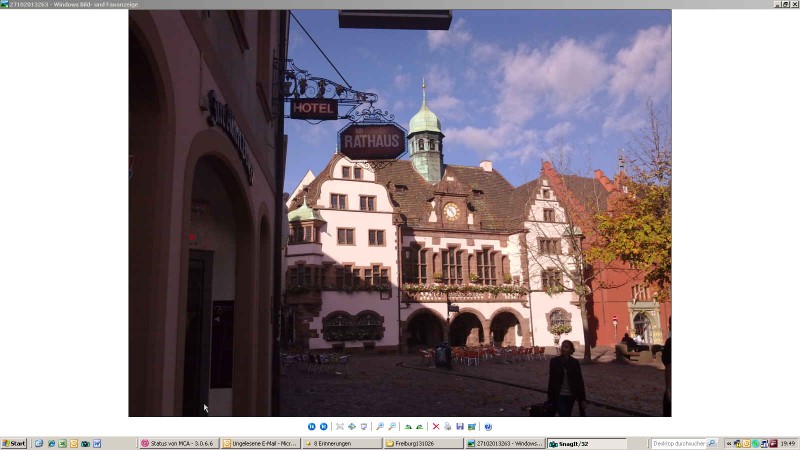This screenshot has height=450, width=800.
Task: Open image for editing
Action: click(x=471, y=426)
